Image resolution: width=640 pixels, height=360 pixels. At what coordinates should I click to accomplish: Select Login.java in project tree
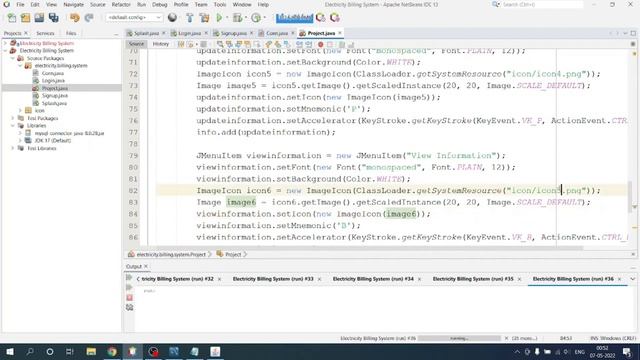tap(53, 80)
